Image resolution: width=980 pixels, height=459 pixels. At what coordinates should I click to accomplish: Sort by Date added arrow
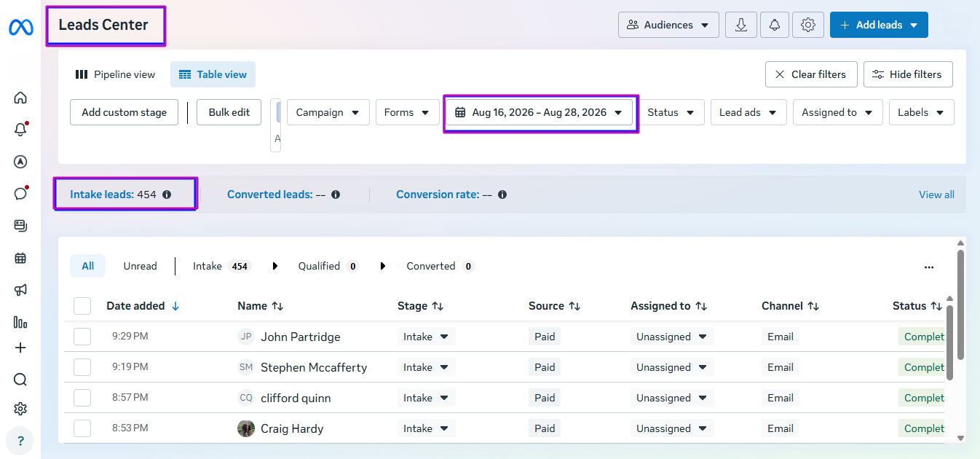(x=175, y=306)
